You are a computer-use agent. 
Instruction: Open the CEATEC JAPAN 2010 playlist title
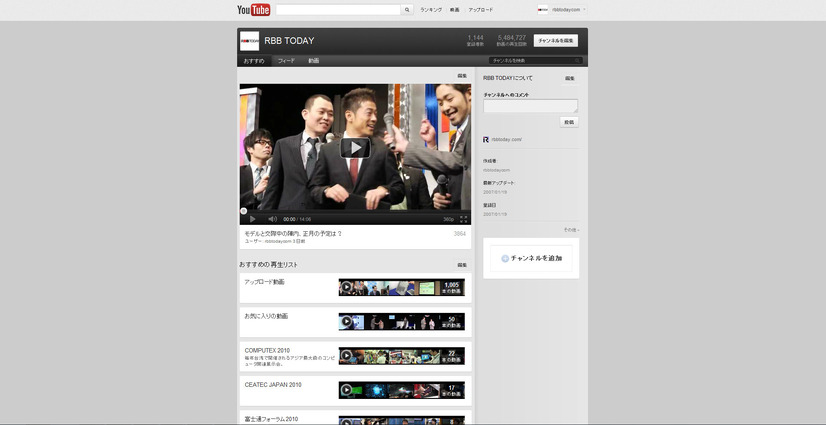tap(273, 384)
